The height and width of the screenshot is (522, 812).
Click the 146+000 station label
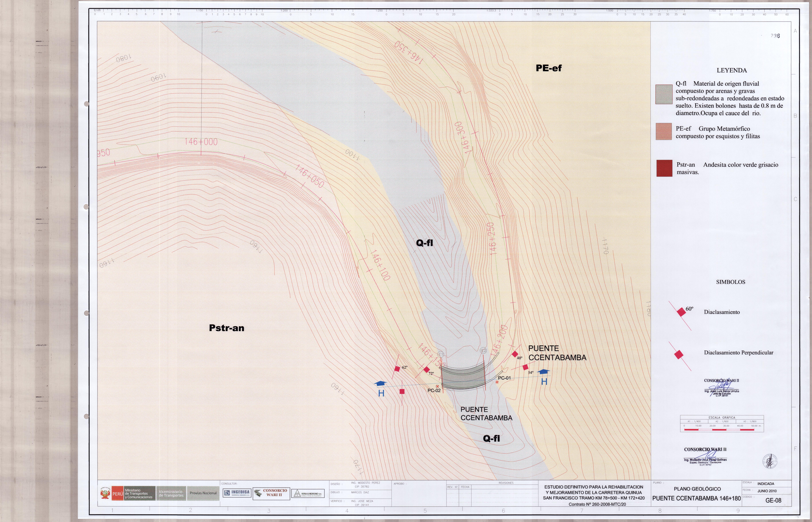coord(201,142)
